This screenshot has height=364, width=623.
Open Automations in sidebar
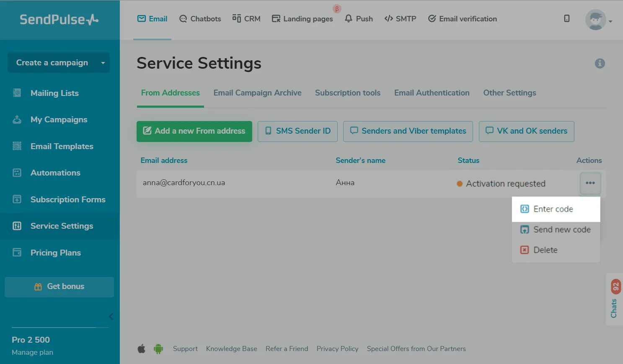pyautogui.click(x=55, y=173)
